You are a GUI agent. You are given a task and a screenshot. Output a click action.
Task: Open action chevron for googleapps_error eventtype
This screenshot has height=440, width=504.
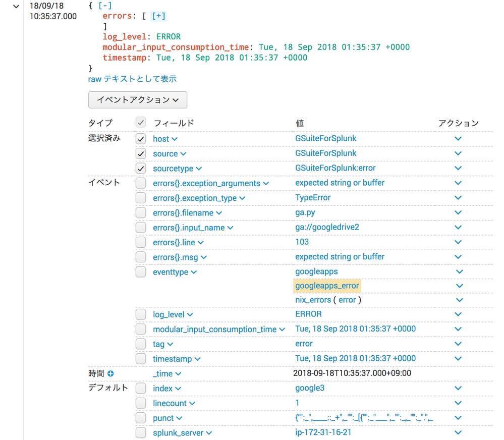pos(459,286)
